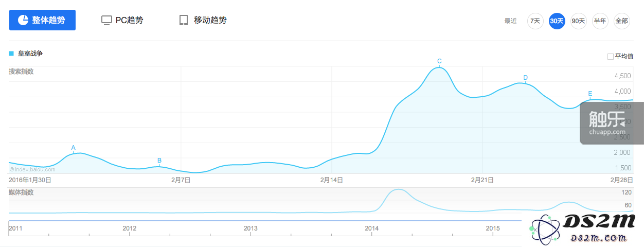Select the 30天 range button
Viewport: 644px width, 247px height.
(x=557, y=21)
